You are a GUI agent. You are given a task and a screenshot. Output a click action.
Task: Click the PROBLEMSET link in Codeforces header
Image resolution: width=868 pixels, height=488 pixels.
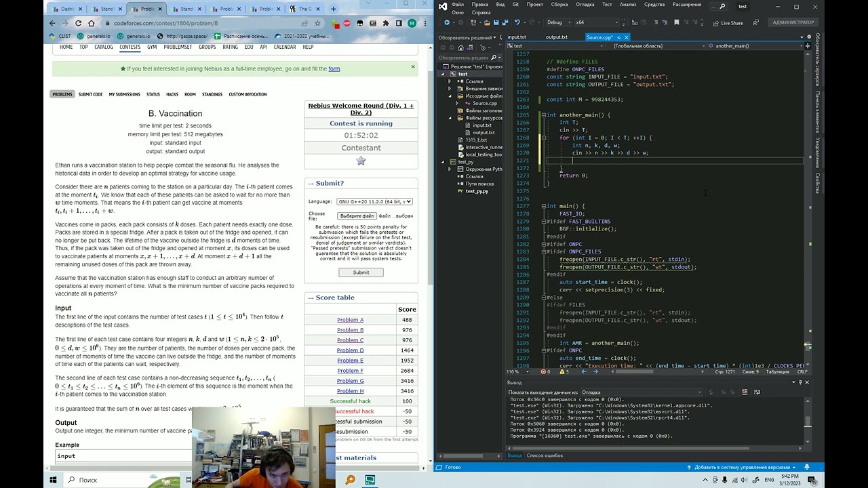(x=178, y=47)
